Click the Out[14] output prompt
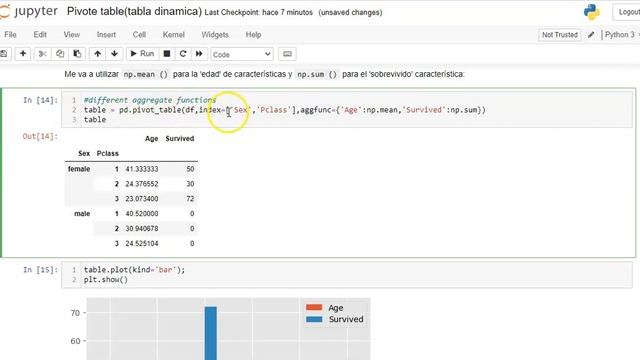Viewport: 640px width, 360px height. (x=40, y=136)
